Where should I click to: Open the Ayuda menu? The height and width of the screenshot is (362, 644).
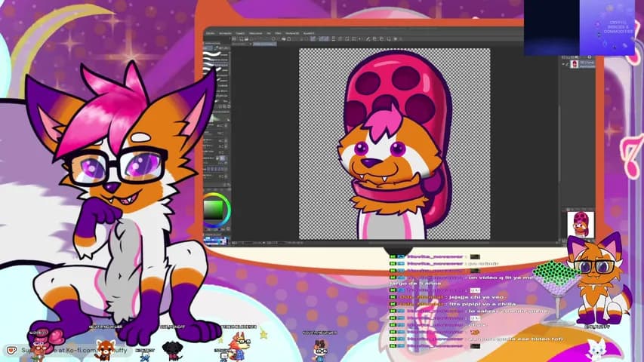click(x=309, y=33)
